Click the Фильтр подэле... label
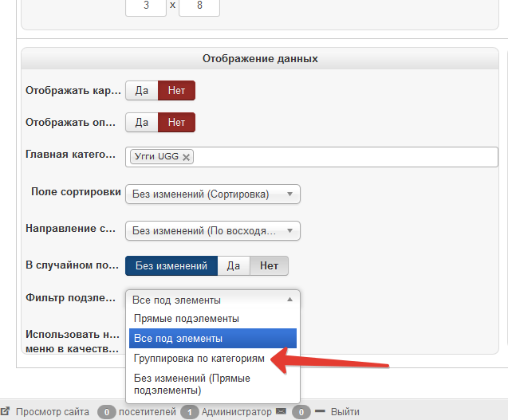 point(71,298)
